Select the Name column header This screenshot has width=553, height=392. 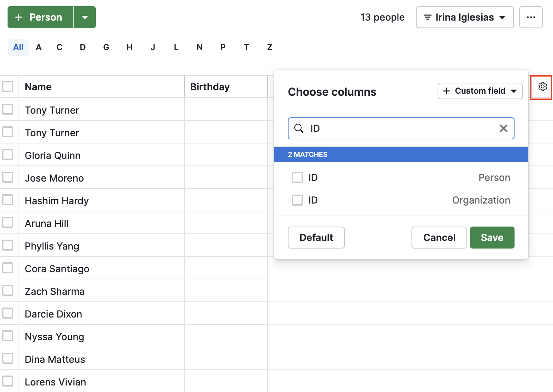(38, 87)
